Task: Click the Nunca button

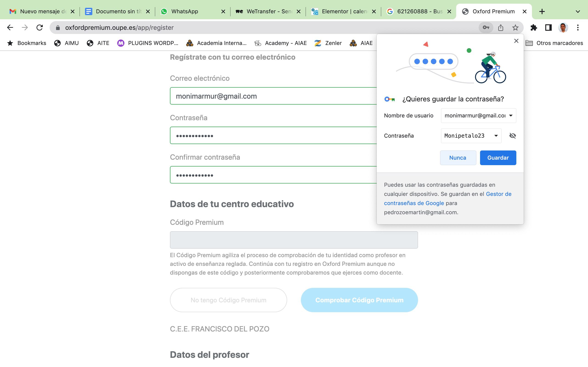Action: [x=458, y=158]
